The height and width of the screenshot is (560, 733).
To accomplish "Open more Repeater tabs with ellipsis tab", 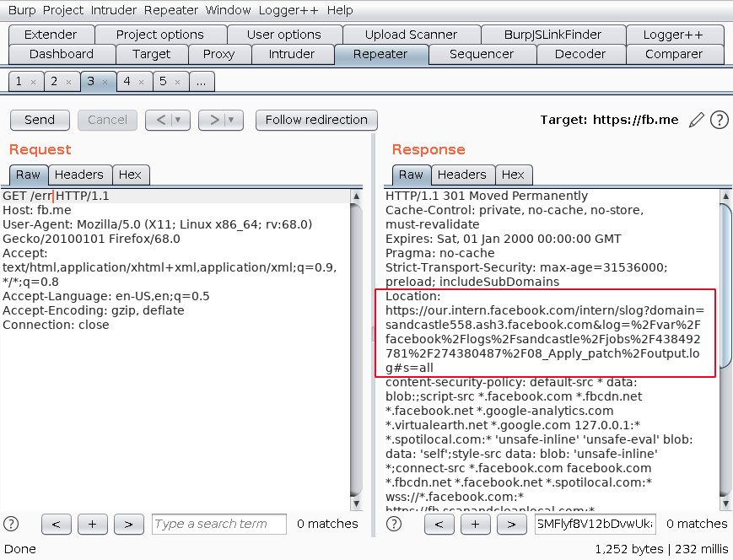I will (202, 82).
